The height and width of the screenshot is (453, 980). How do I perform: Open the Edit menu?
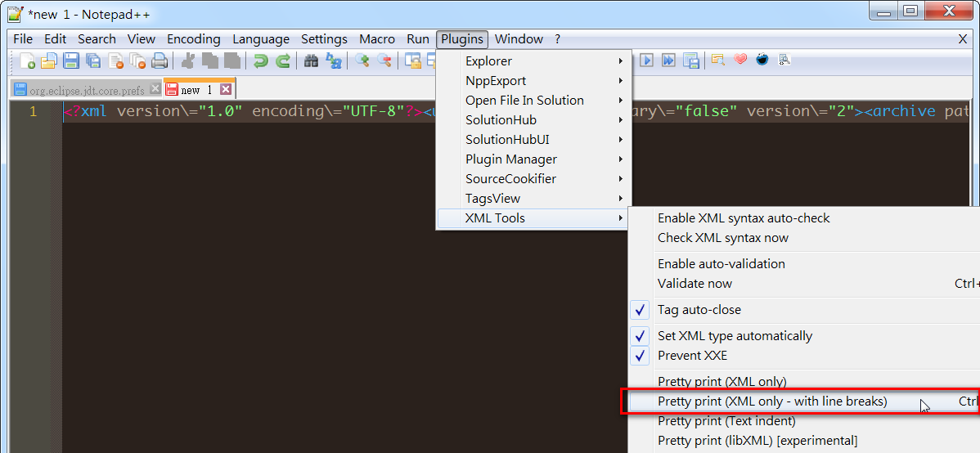pos(55,39)
